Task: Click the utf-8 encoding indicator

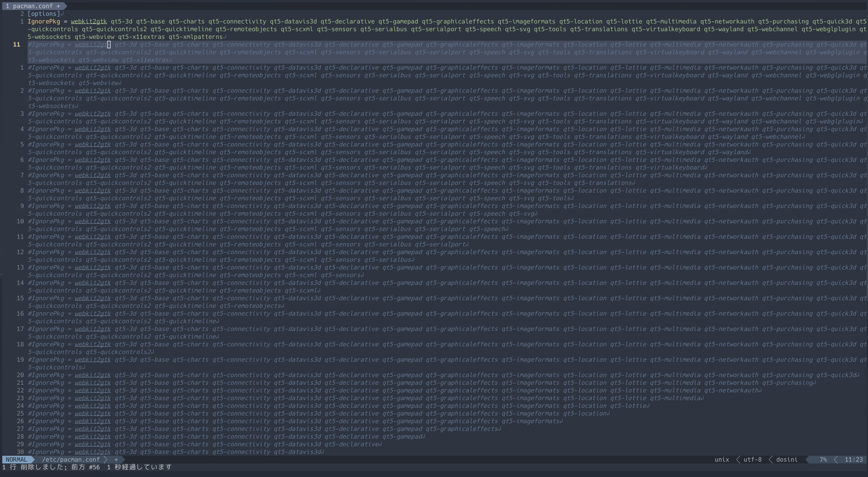Action: pos(752,459)
